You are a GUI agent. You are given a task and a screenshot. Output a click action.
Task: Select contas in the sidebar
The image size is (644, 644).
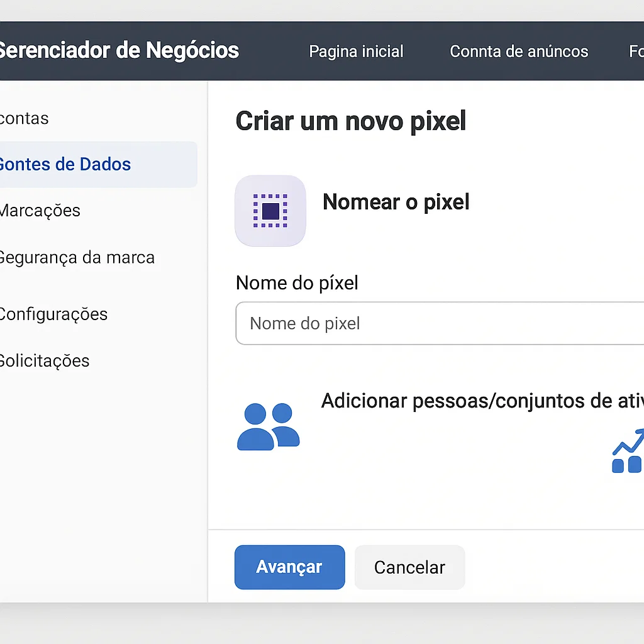(25, 118)
